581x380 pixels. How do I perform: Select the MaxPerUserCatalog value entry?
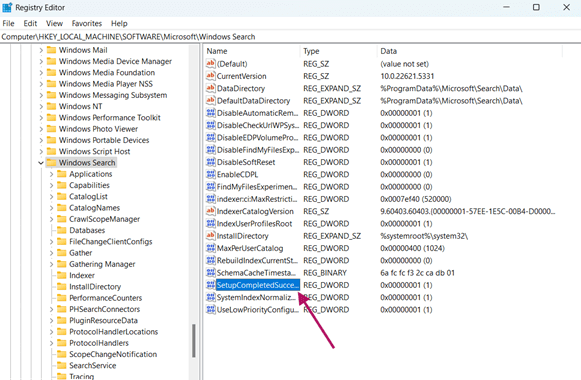pos(250,248)
